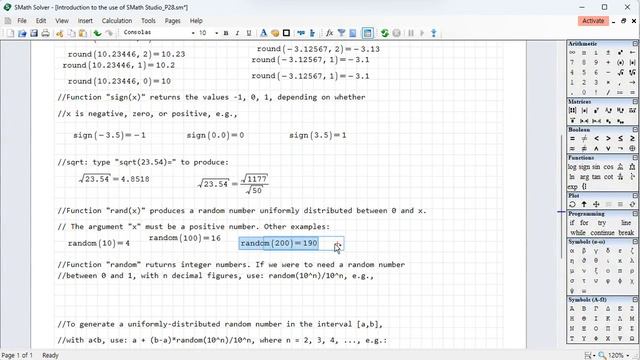This screenshot has width=640, height=360.
Task: Collapse the Matrices panel
Action: [x=635, y=101]
